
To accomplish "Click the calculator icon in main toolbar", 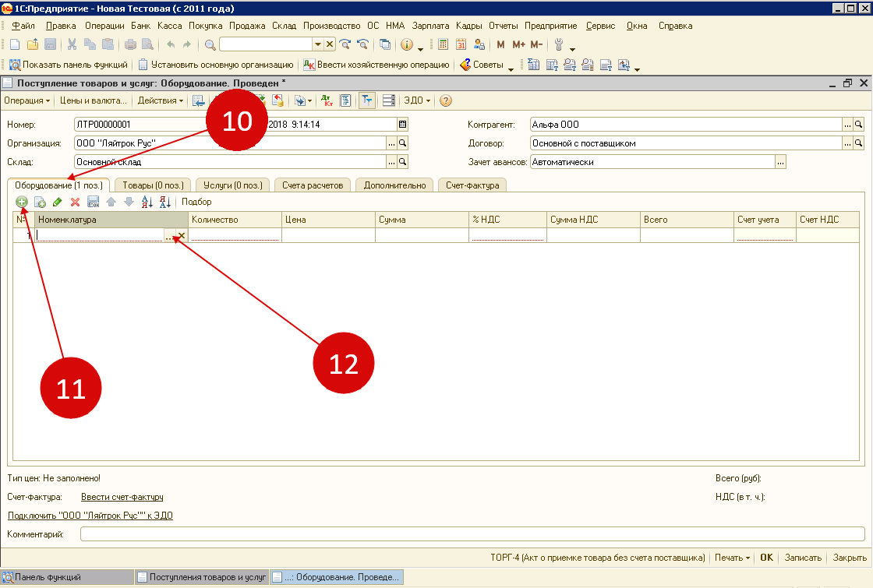I will tap(444, 44).
